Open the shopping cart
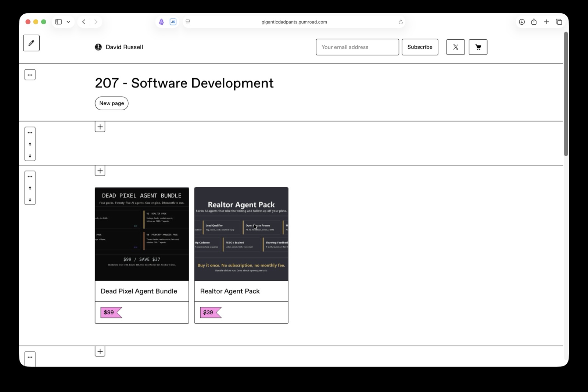588x392 pixels. 478,47
